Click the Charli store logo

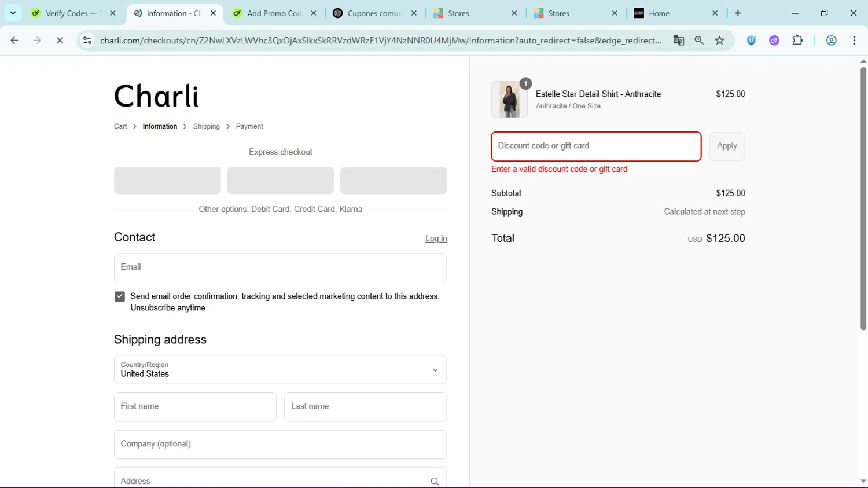click(x=156, y=96)
